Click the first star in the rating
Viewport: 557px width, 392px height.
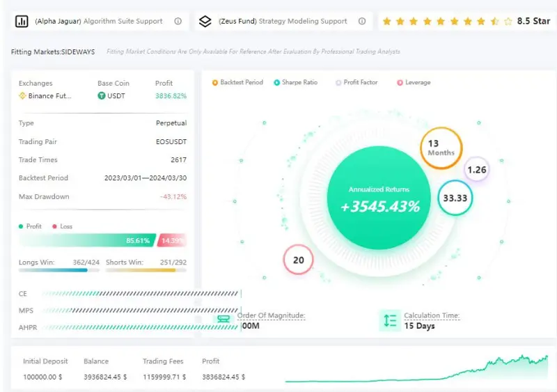pyautogui.click(x=386, y=22)
